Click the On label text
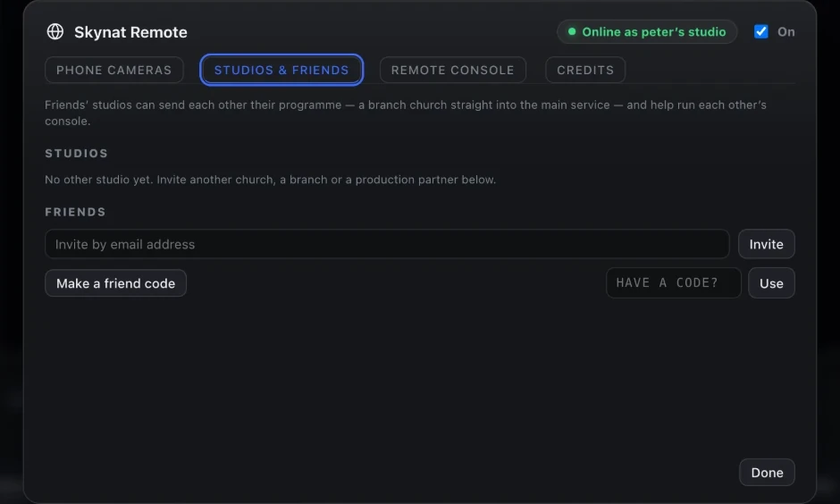Viewport: 840px width, 504px height. pos(785,31)
